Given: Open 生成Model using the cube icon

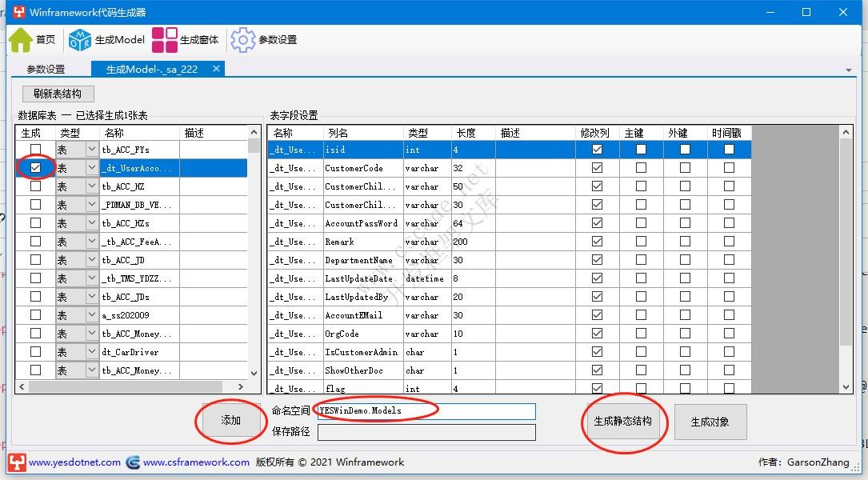Looking at the screenshot, I should (x=81, y=39).
